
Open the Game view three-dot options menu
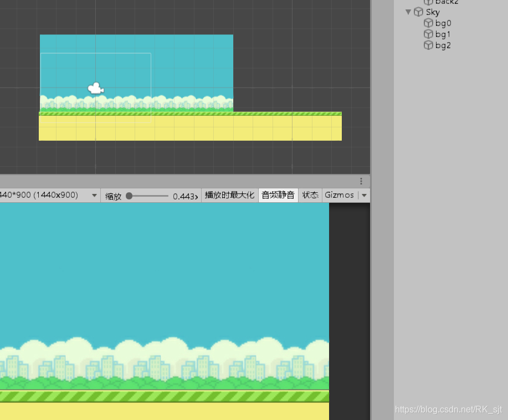click(x=361, y=181)
